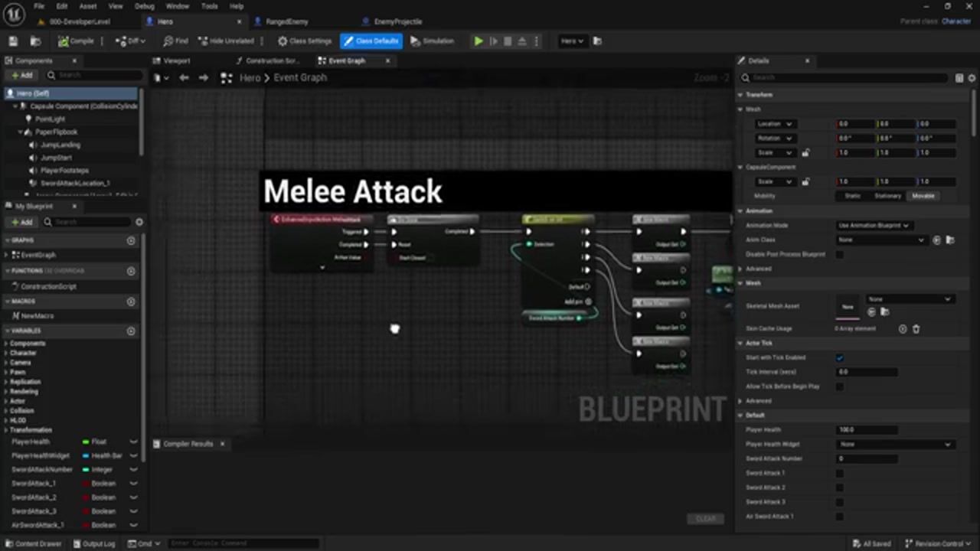980x551 pixels.
Task: Click the plus icon beside Macros
Action: point(131,302)
